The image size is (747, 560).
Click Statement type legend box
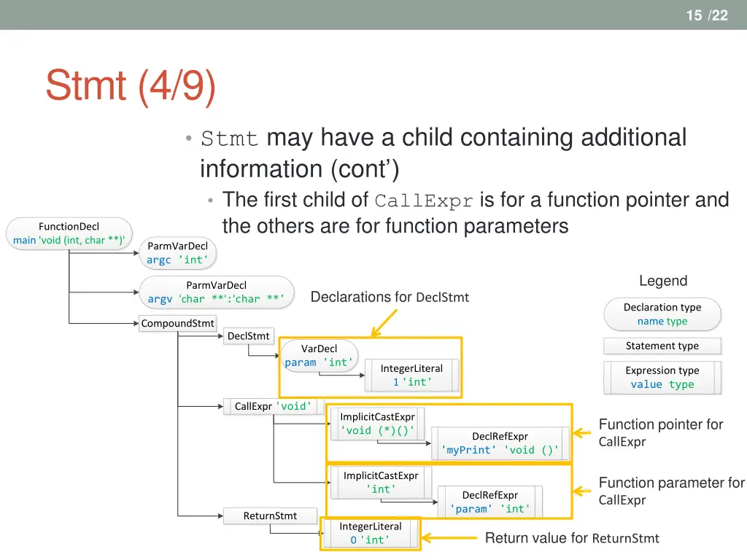pos(662,346)
